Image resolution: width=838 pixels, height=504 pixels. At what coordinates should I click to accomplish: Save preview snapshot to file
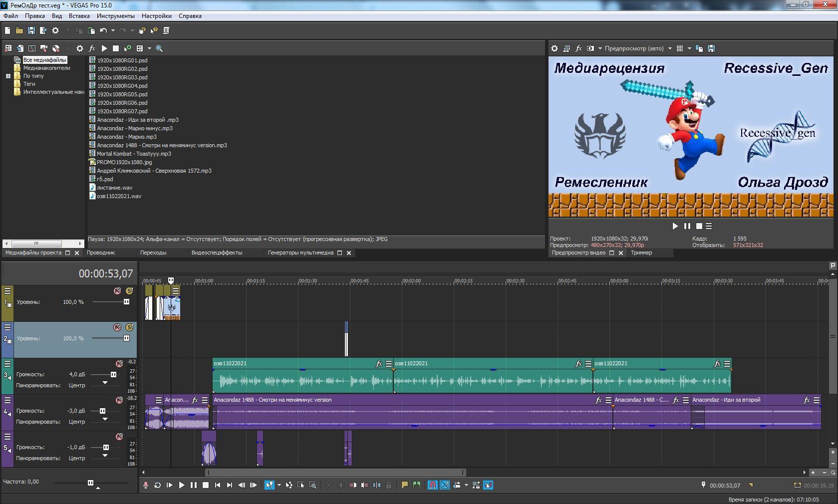711,48
